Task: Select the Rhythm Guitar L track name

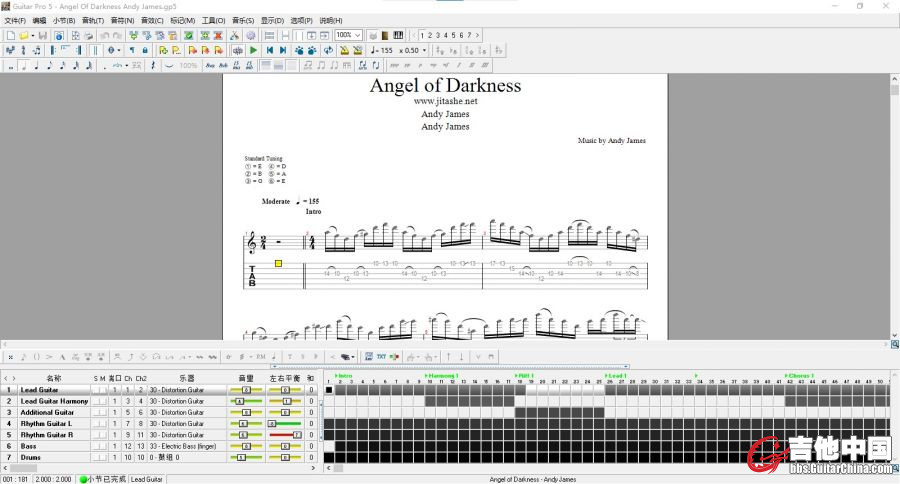Action: (47, 423)
